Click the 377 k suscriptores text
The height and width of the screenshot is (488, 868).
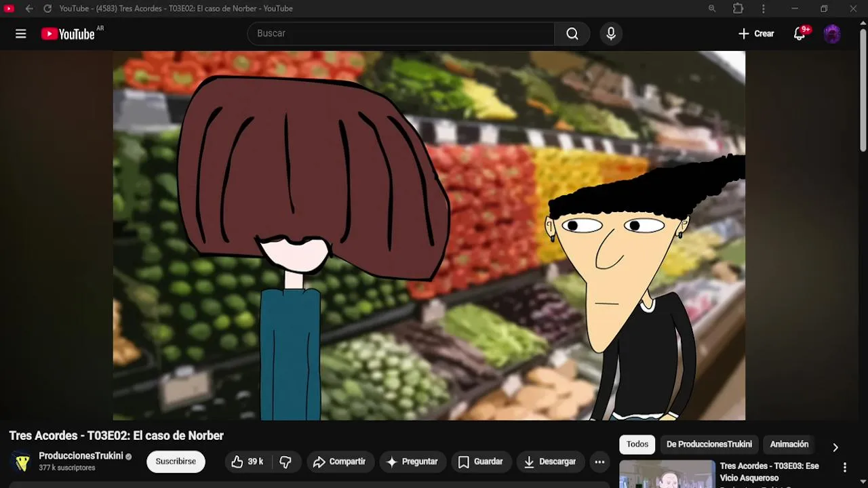pos(67,468)
